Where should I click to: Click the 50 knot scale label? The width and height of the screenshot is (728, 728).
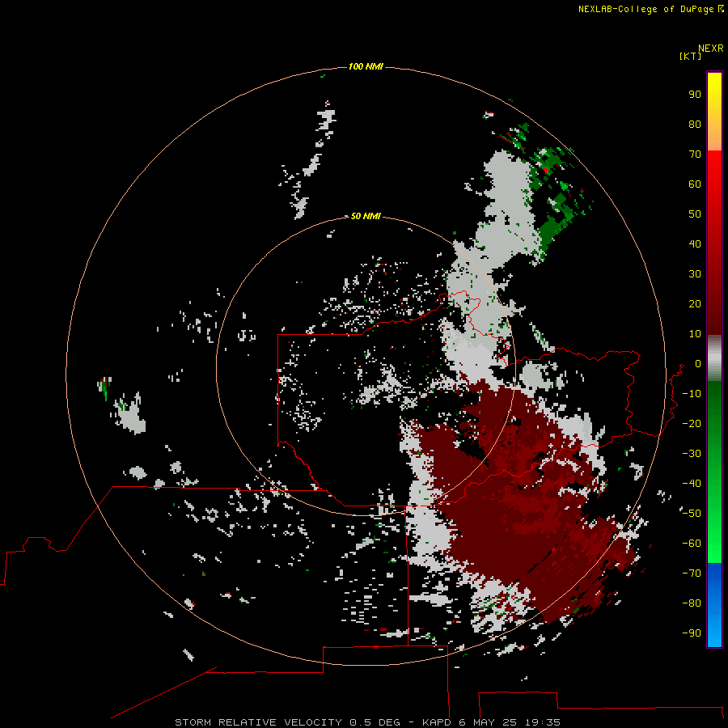[695, 214]
